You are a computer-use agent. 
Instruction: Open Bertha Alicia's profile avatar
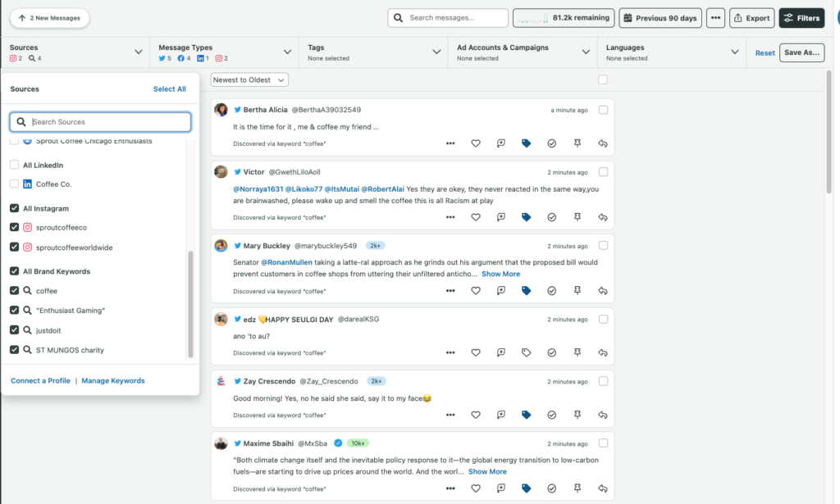(x=221, y=110)
